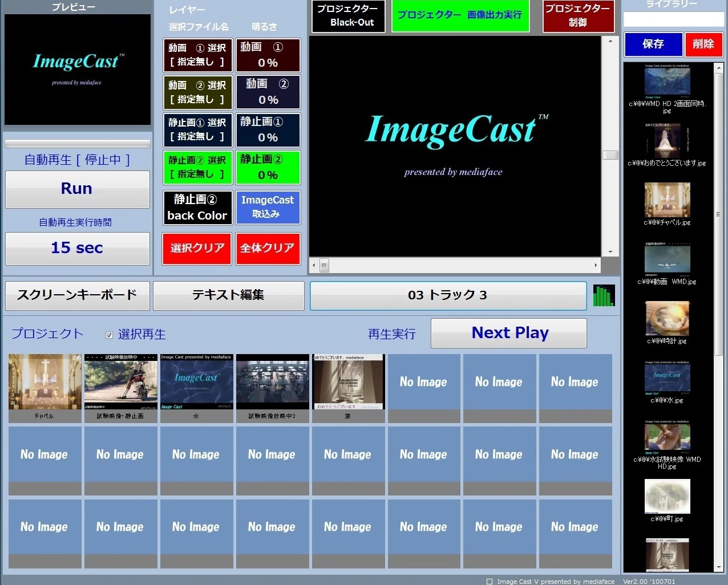Click main preview vertical scrollbar up arrow

tap(610, 42)
